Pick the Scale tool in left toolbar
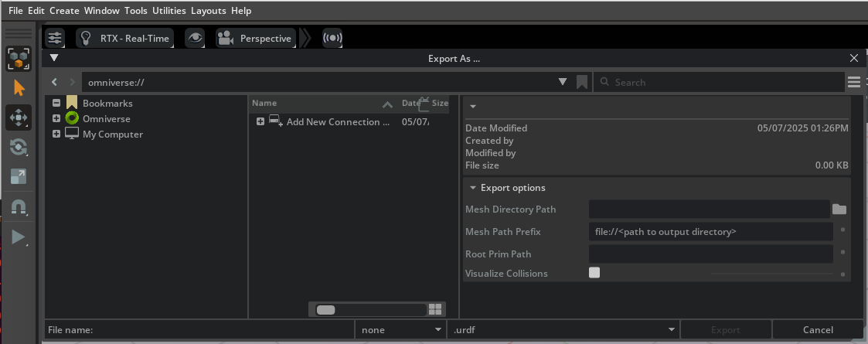Screen dimensions: 868x344 [19, 176]
